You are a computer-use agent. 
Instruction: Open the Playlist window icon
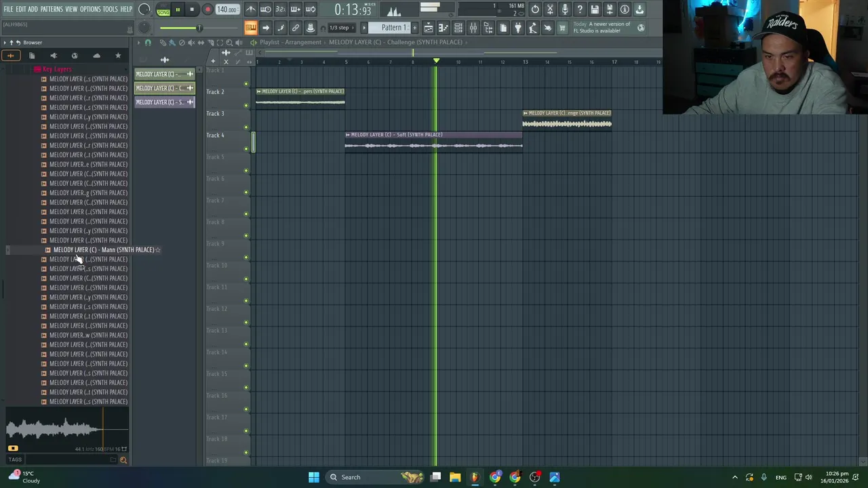pos(429,28)
